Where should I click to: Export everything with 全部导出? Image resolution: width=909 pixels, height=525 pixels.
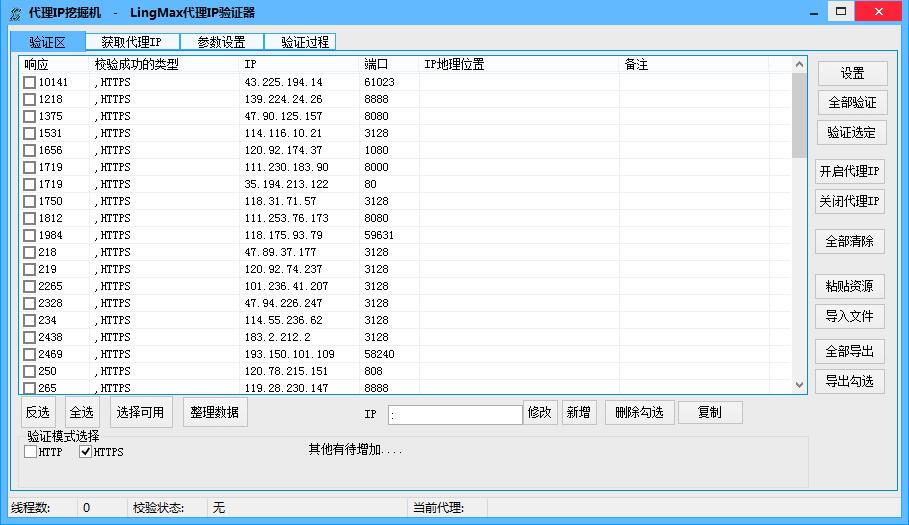click(x=850, y=352)
